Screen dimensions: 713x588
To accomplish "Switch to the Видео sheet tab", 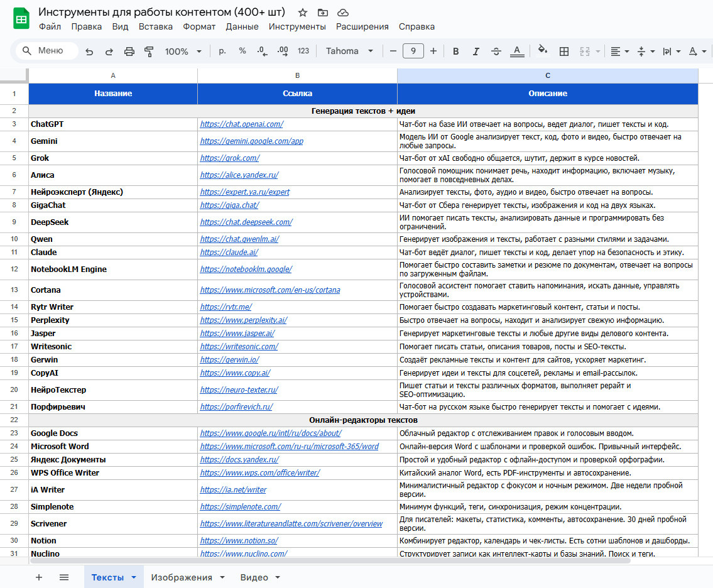I will [254, 577].
